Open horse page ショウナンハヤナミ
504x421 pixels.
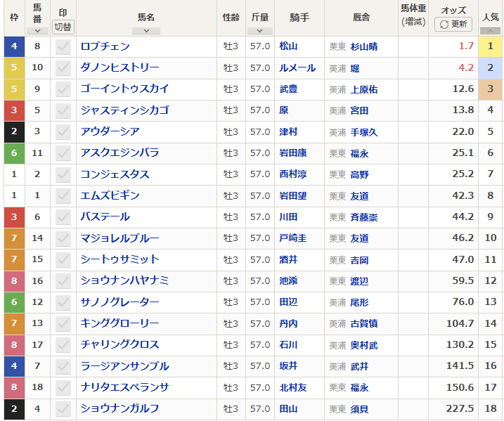click(x=124, y=280)
